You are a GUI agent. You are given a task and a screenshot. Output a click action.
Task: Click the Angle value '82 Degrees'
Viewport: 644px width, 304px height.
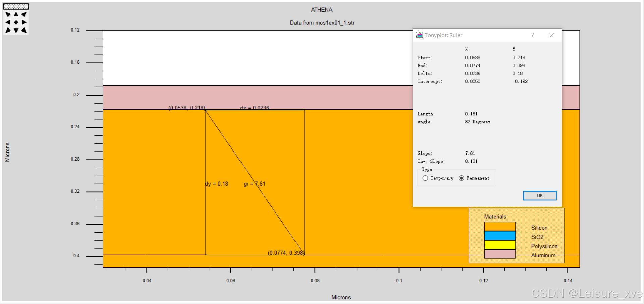(x=478, y=122)
